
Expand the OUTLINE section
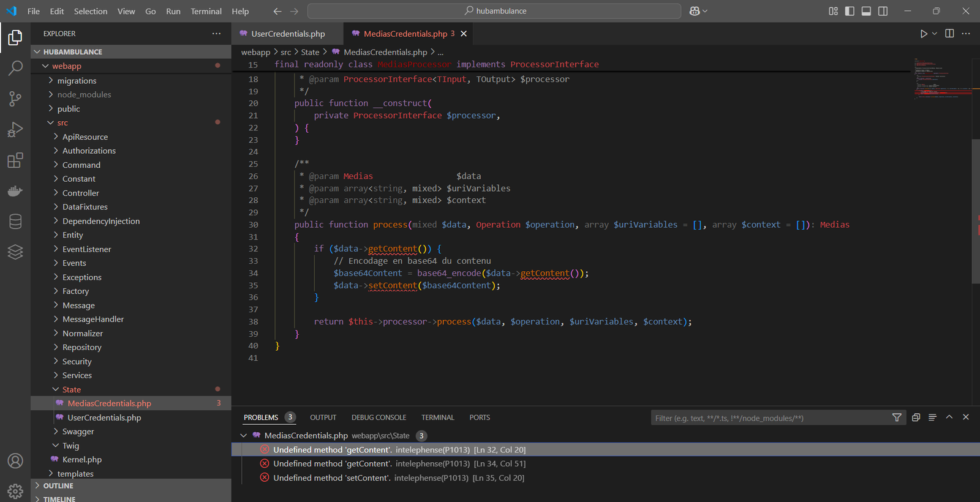click(58, 486)
